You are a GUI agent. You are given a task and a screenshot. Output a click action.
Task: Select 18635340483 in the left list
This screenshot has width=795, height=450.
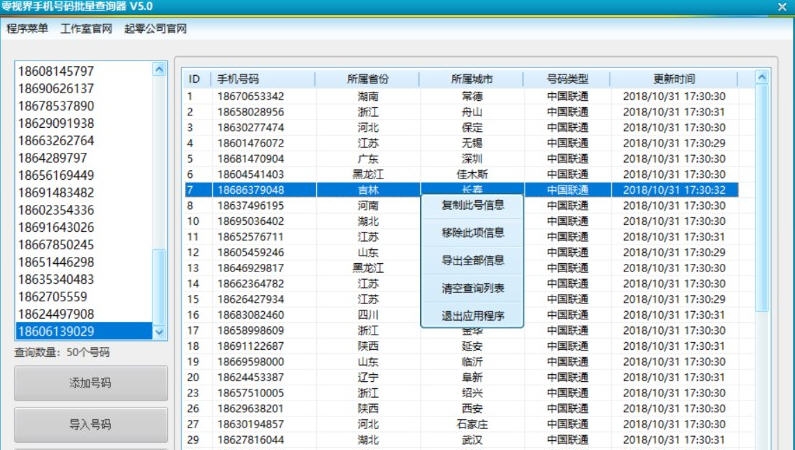pyautogui.click(x=84, y=279)
